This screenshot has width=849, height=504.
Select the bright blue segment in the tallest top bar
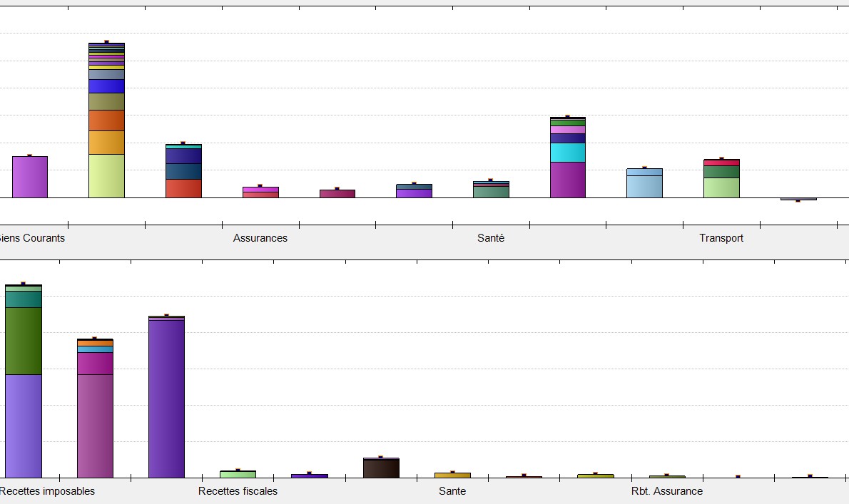click(x=106, y=86)
